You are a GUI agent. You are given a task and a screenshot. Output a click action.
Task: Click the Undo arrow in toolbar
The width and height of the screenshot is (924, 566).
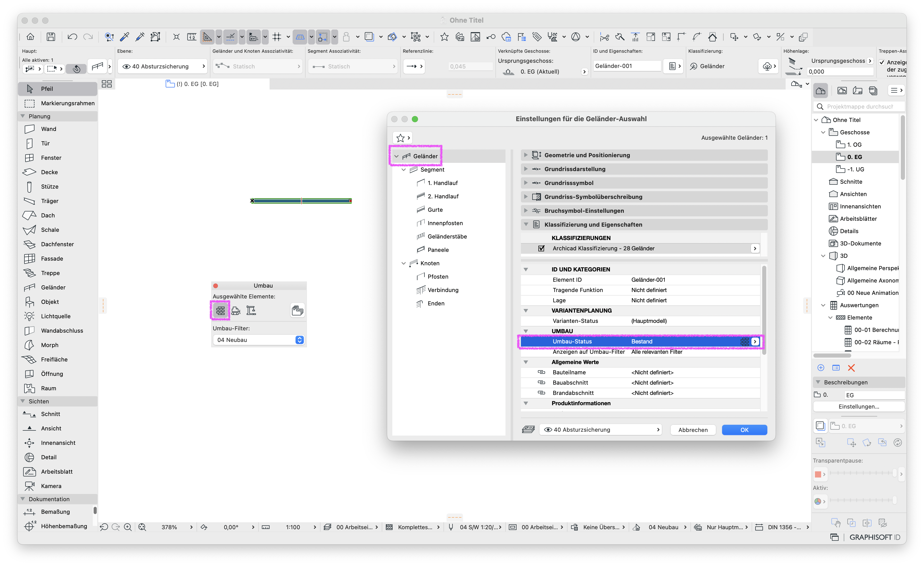72,36
